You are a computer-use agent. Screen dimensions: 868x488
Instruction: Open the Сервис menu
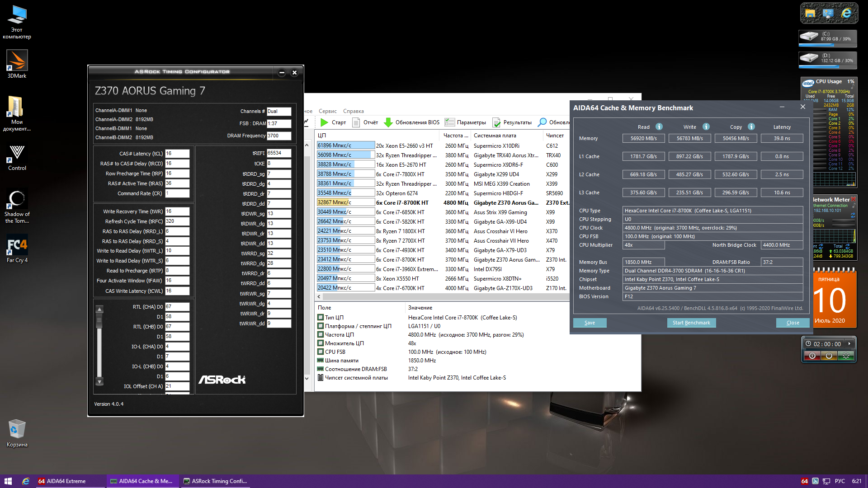(327, 111)
